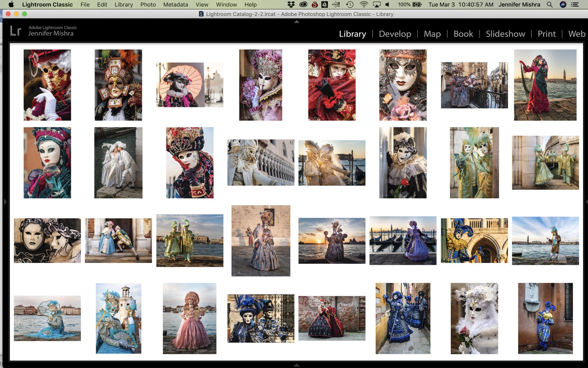
Task: Select purple dress with gondolas photo
Action: [403, 241]
